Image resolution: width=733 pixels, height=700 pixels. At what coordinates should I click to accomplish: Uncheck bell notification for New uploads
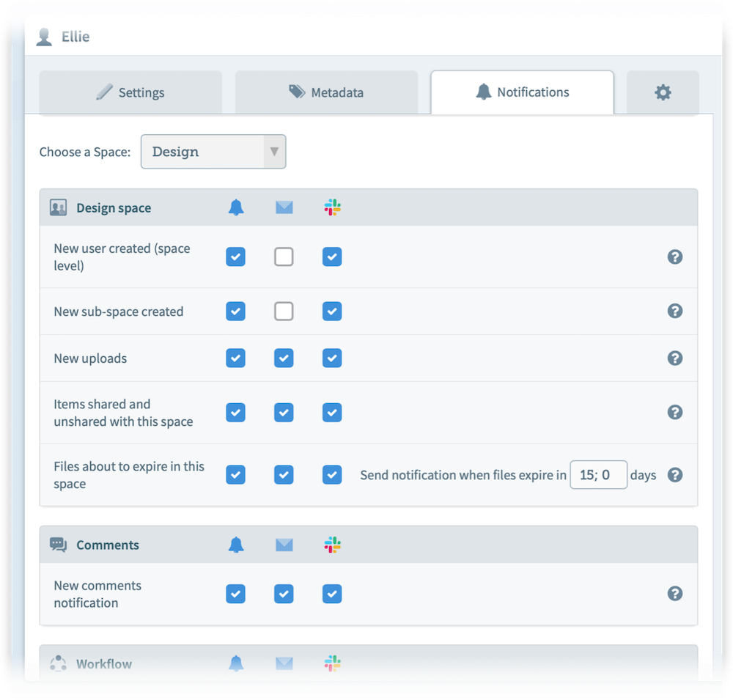(x=235, y=358)
